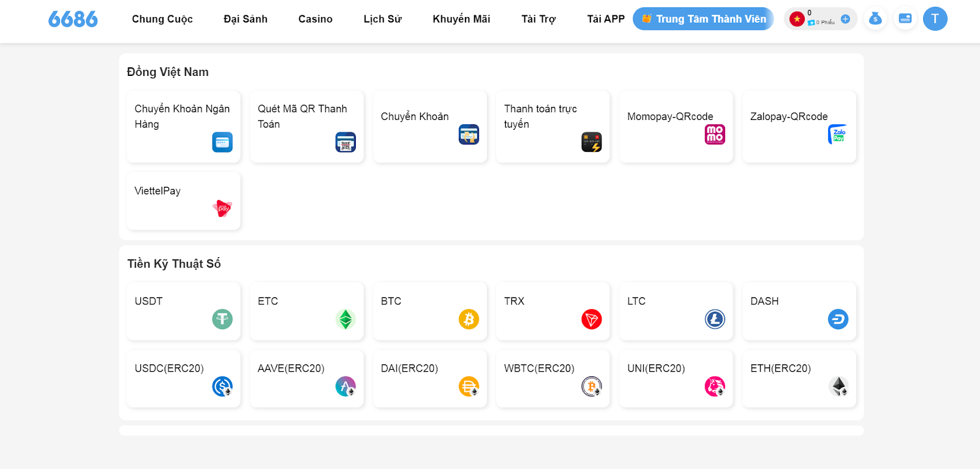Select the AAVE(ERC20) label
Viewport: 980px width, 469px height.
[291, 369]
